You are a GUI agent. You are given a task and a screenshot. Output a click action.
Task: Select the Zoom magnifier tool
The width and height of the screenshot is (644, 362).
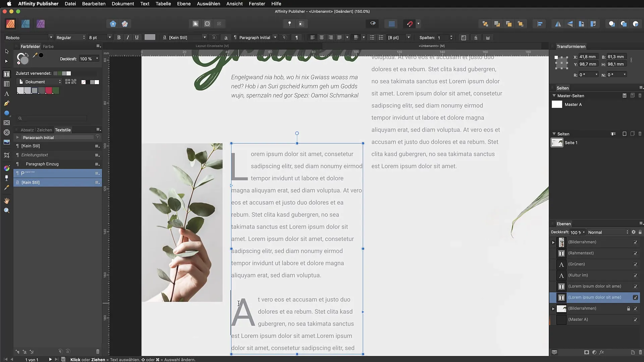[x=7, y=210]
